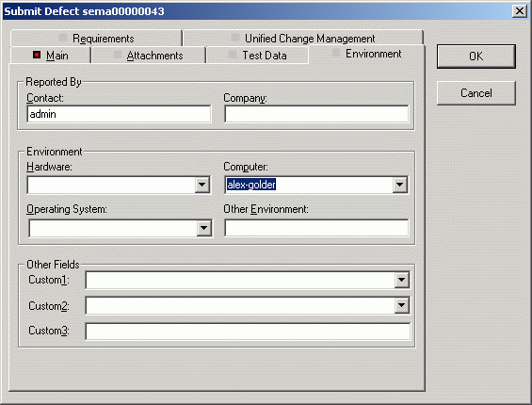Click the Environment tab
This screenshot has height=405, width=532.
point(366,54)
